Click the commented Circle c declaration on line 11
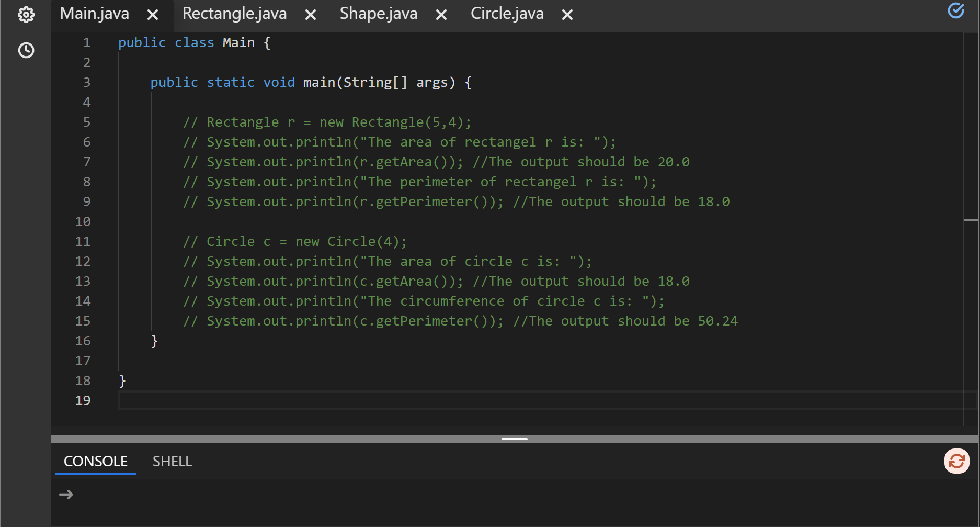This screenshot has width=980, height=527. (295, 241)
